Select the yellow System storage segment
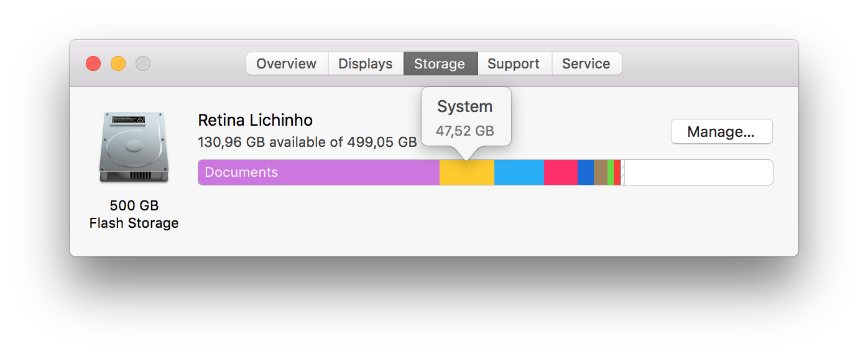Screen dimensions: 868x356 point(467,172)
